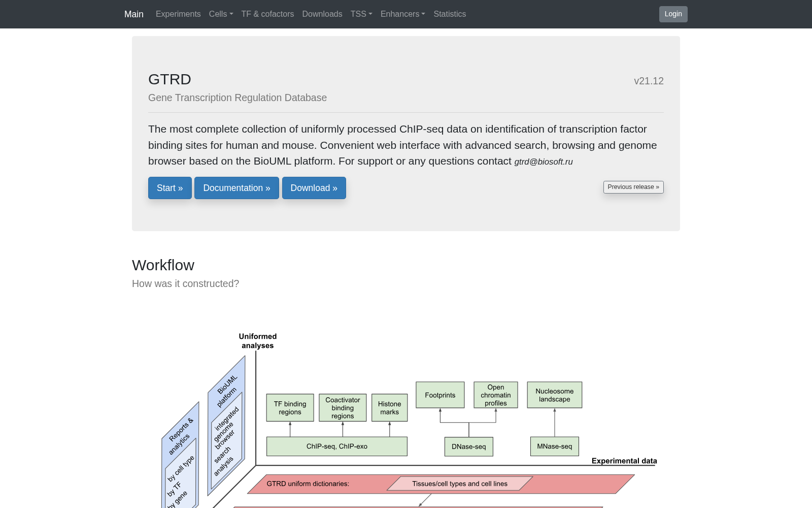Click the DNase-seq diagram box

(469, 447)
